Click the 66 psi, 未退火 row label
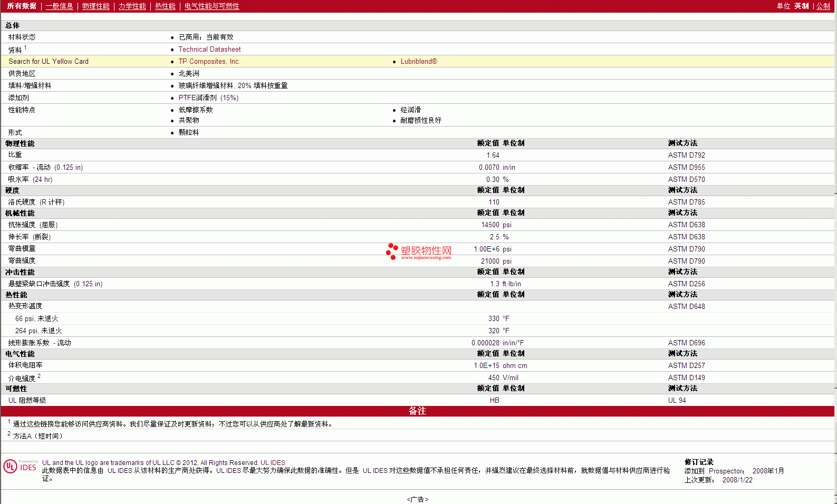The width and height of the screenshot is (837, 504). pos(37,319)
